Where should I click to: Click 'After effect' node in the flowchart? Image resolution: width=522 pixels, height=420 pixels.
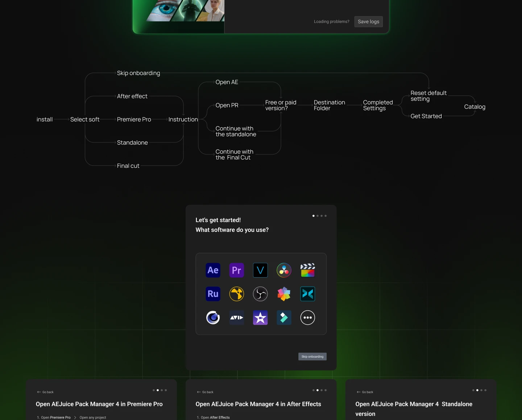tap(132, 96)
